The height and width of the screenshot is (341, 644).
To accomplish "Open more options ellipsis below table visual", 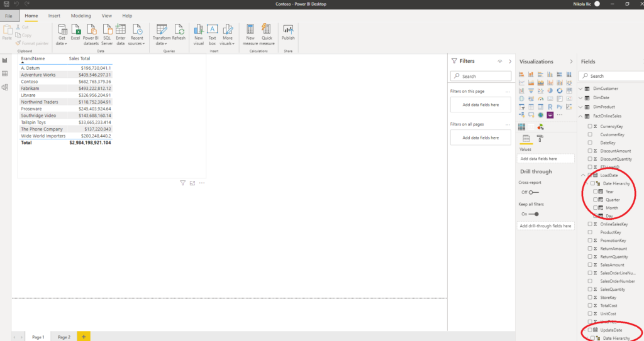I will [202, 183].
